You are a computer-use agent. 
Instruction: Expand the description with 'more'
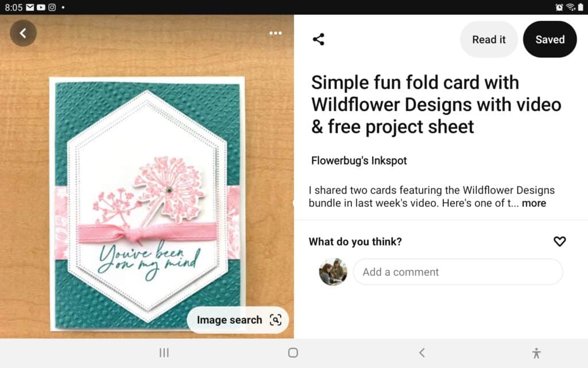coord(534,203)
